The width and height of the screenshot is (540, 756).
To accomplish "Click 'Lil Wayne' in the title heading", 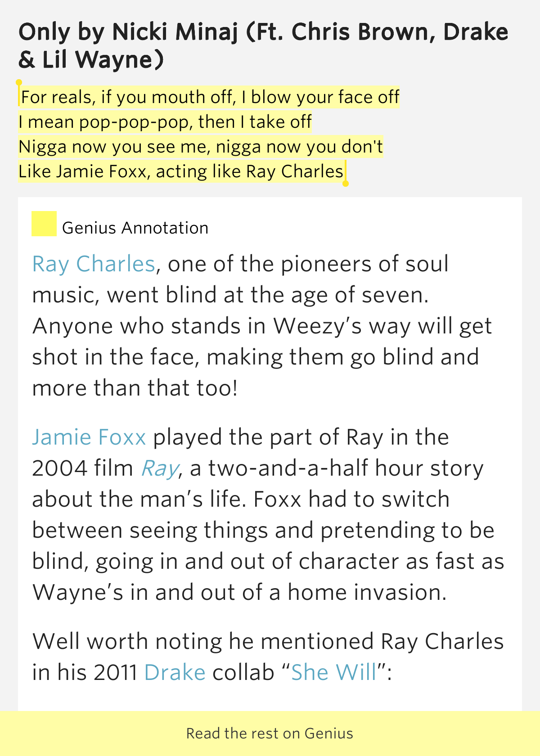I will coord(99,60).
